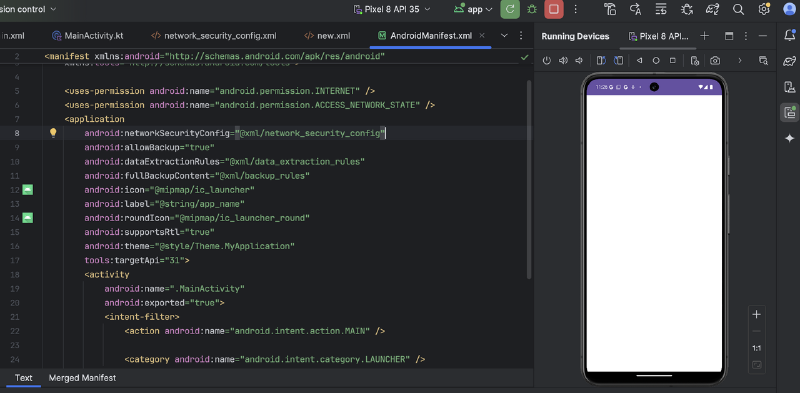800x393 pixels.
Task: Click the Sync Project with Gradle elephant icon
Action: point(712,9)
